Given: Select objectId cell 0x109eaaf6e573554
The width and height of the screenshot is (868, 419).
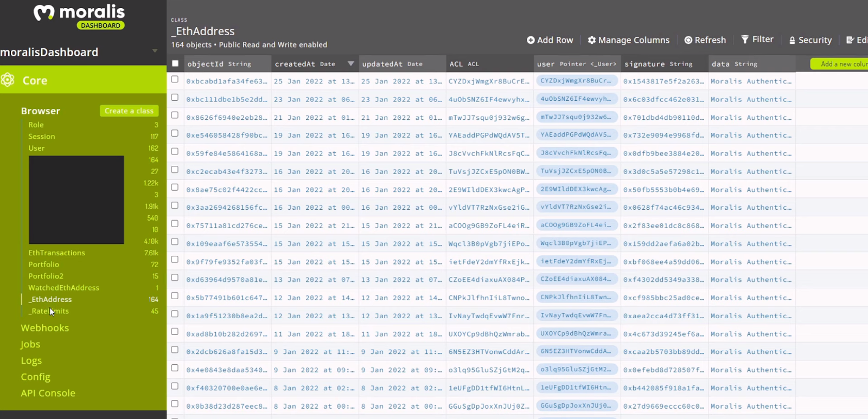Looking at the screenshot, I should pyautogui.click(x=228, y=244).
